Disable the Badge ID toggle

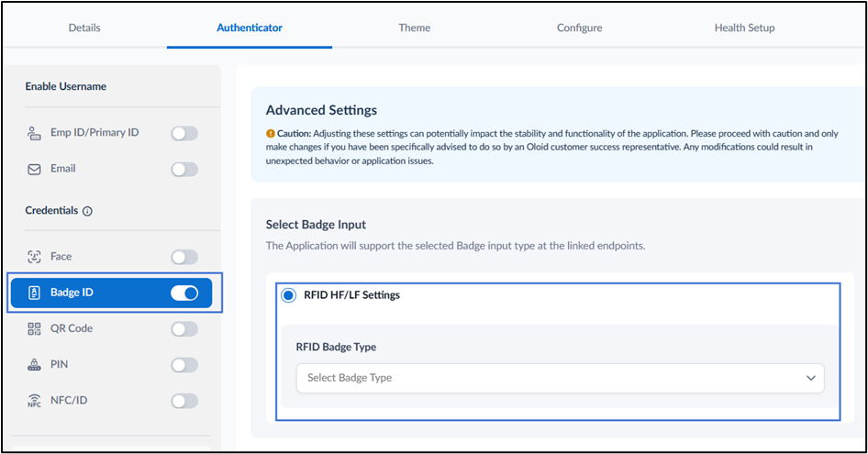point(184,293)
